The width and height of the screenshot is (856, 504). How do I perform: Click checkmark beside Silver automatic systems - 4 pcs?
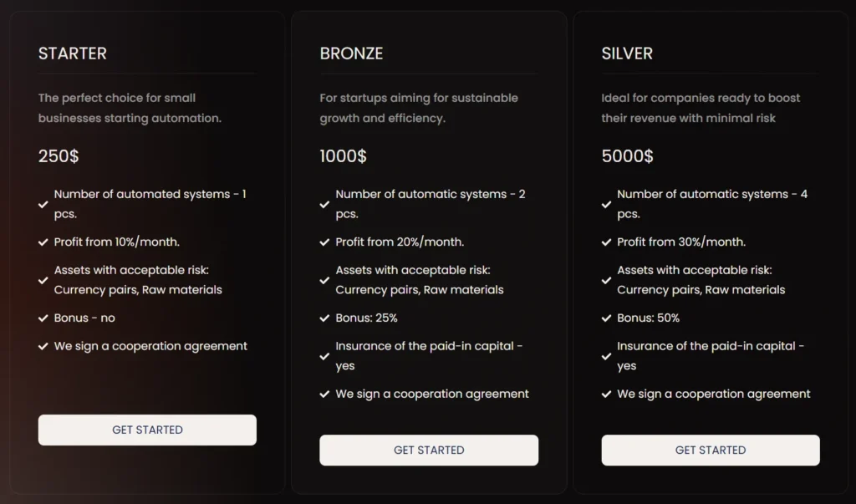(x=606, y=204)
